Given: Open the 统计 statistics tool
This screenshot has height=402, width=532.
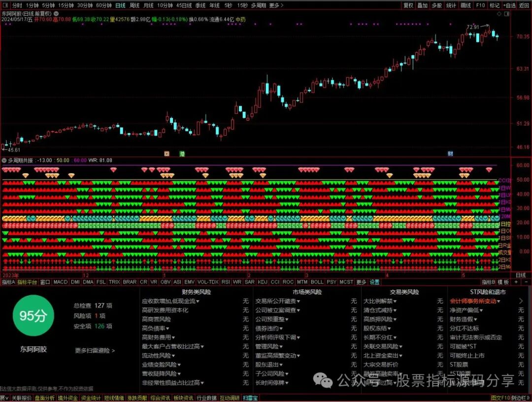Looking at the screenshot, I should [x=451, y=5].
